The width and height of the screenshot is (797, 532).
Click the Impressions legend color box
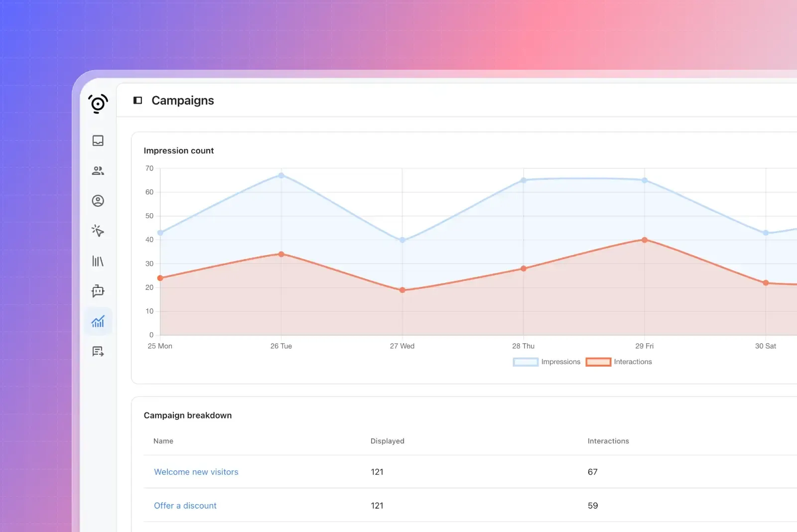click(526, 362)
